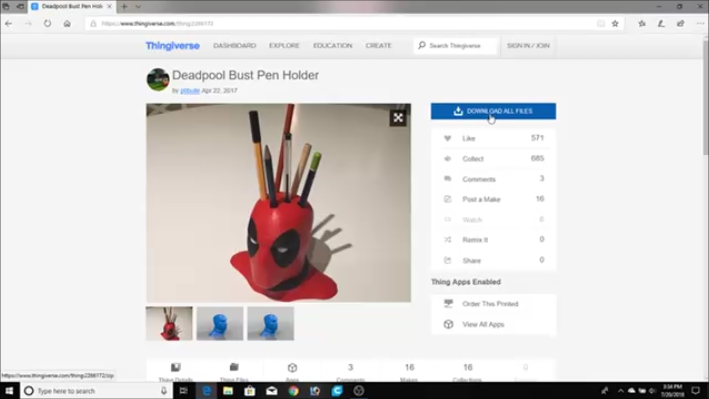Click the Download All Files button
Image resolution: width=709 pixels, height=399 pixels.
[493, 111]
